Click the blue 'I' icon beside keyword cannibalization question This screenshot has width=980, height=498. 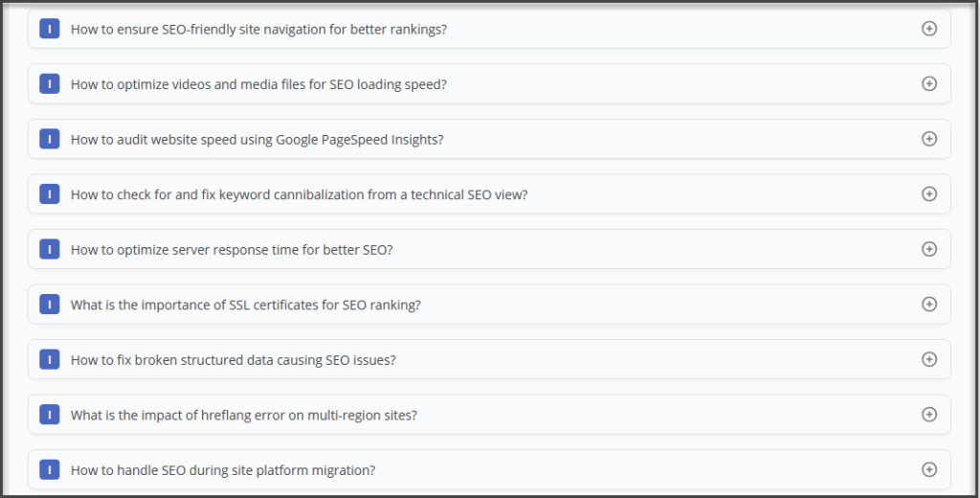tap(49, 194)
